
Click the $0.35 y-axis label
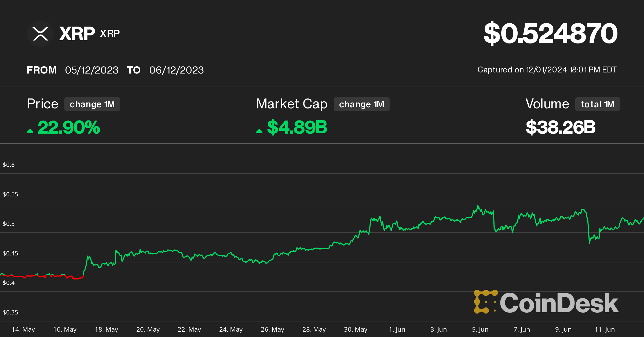10,312
